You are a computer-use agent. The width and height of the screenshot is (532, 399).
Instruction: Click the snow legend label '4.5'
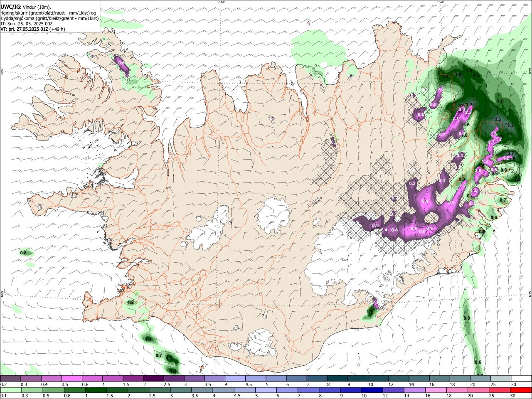pos(249,385)
